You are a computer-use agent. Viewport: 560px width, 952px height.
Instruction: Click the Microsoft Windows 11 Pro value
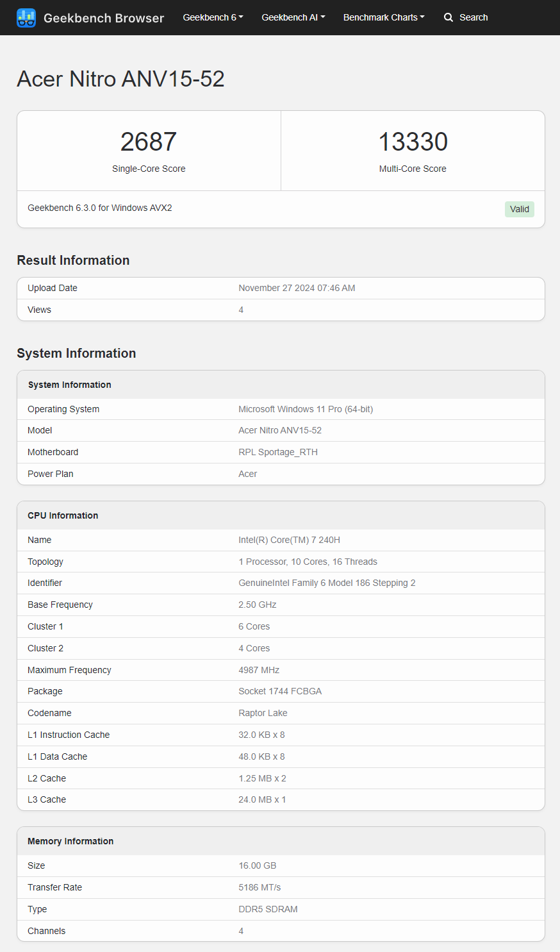(306, 409)
